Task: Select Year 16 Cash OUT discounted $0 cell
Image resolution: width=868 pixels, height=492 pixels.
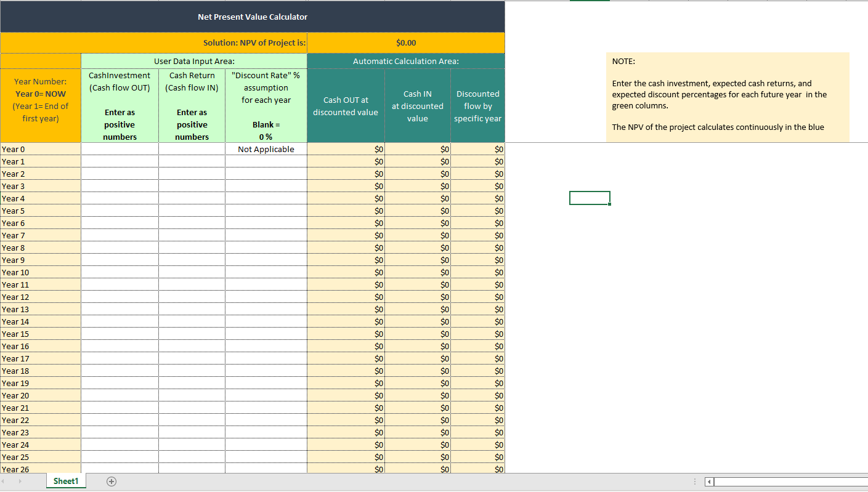Action: click(x=346, y=346)
